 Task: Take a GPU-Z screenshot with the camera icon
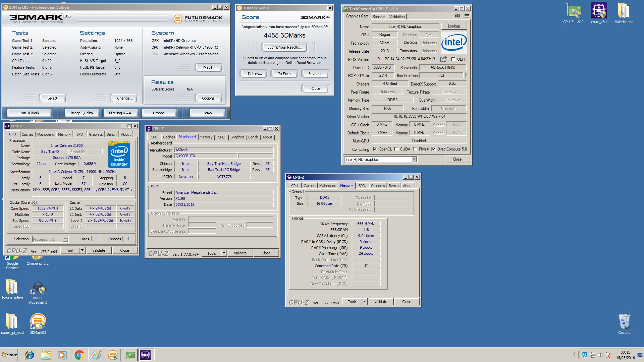click(x=457, y=16)
